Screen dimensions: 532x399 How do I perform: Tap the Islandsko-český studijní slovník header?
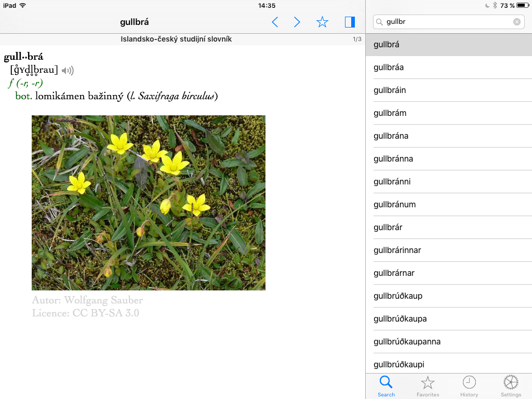tap(176, 39)
